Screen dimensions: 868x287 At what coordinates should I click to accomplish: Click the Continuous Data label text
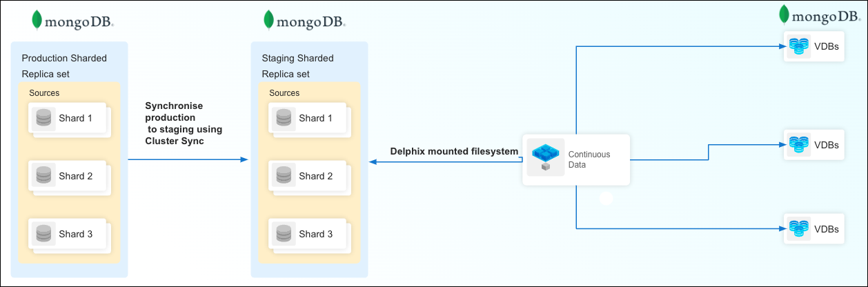pos(589,160)
